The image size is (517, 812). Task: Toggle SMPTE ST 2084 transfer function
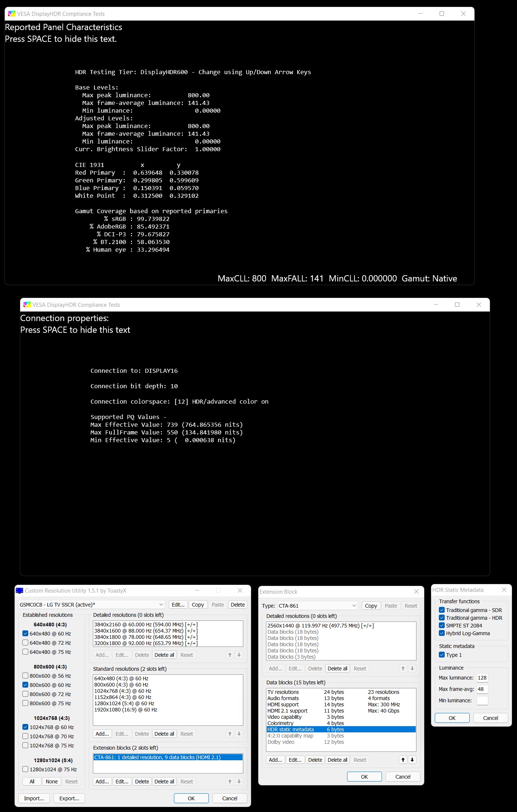click(x=442, y=625)
